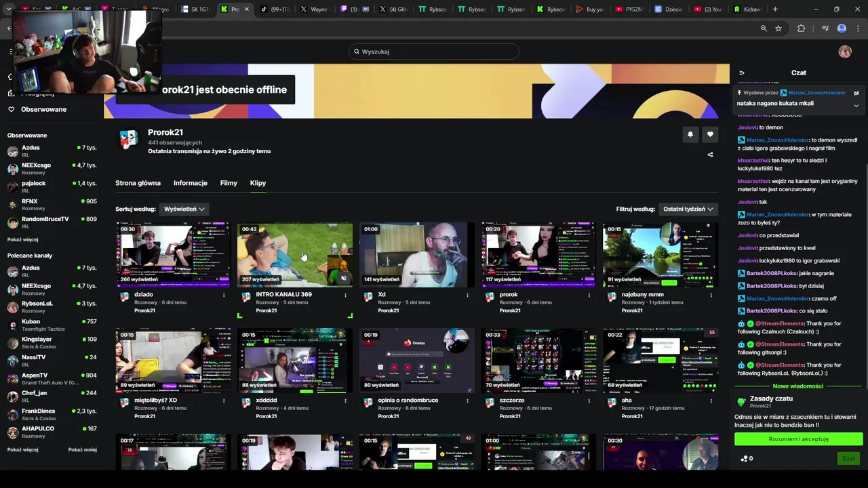Image resolution: width=868 pixels, height=488 pixels.
Task: Click Nowe wiadomości in chat
Action: coord(798,386)
